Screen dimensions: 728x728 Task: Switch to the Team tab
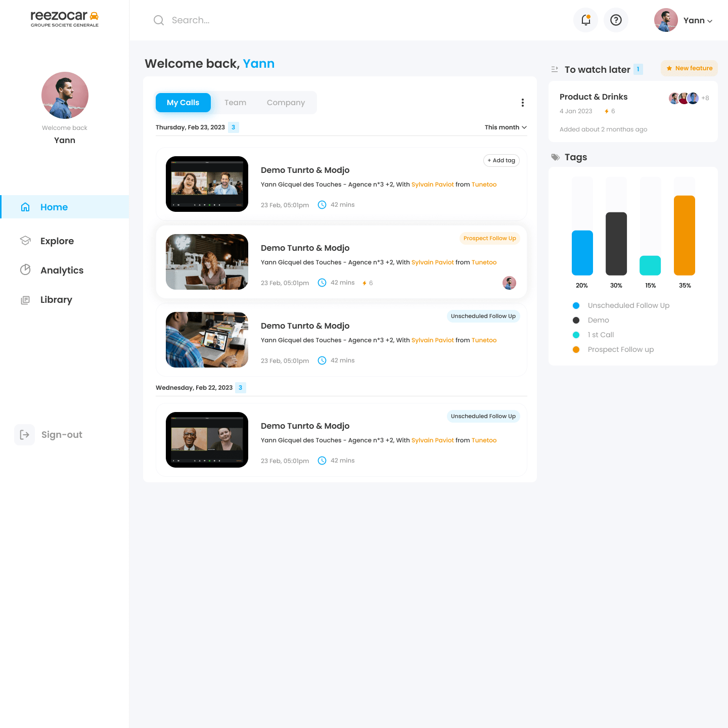(x=235, y=103)
